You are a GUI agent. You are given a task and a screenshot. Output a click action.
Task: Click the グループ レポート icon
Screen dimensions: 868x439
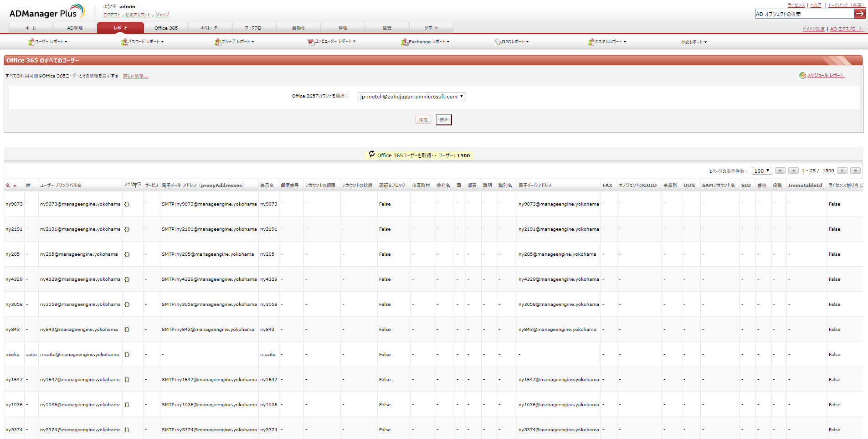coord(218,42)
